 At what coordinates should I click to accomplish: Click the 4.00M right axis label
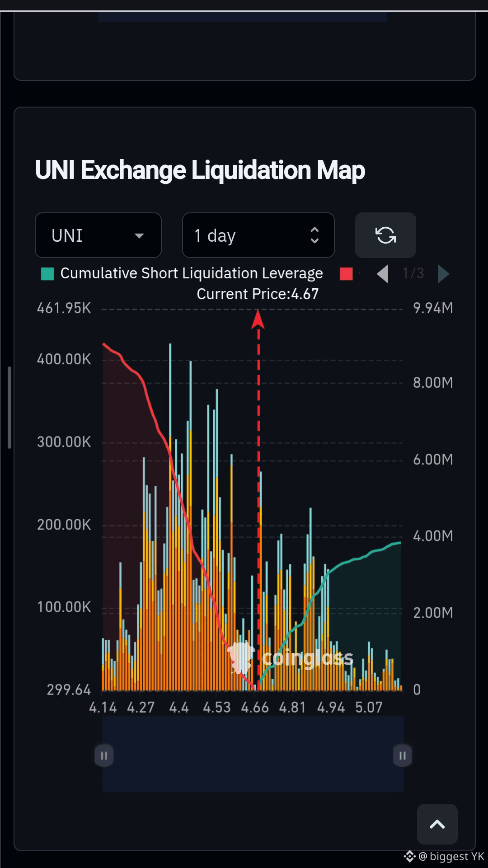(433, 536)
